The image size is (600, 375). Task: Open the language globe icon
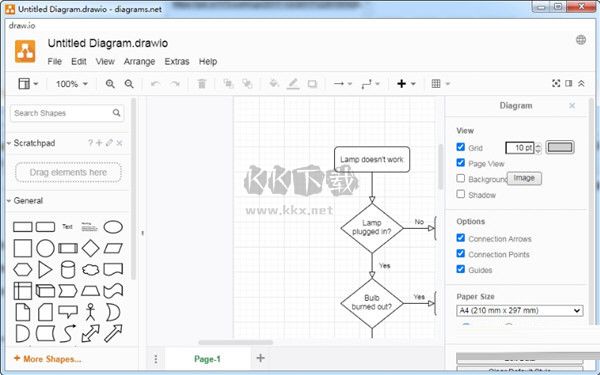[580, 40]
